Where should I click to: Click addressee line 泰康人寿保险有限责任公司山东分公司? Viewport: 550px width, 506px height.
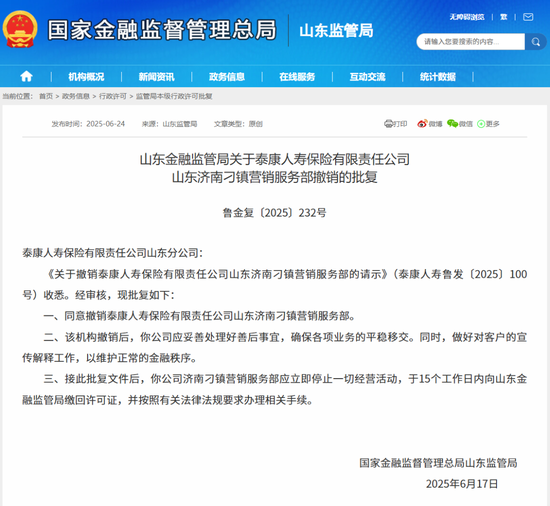tap(112, 253)
